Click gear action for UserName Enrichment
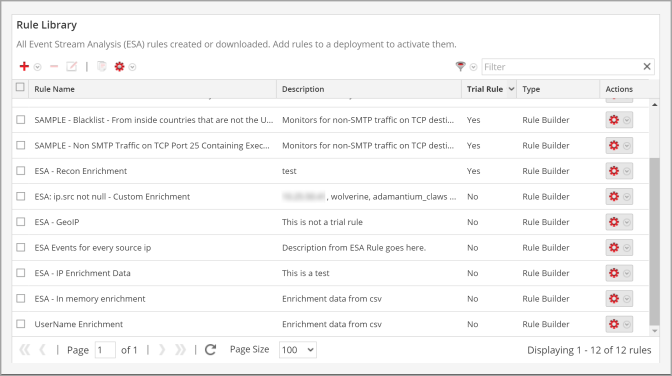The width and height of the screenshot is (672, 376). (614, 324)
